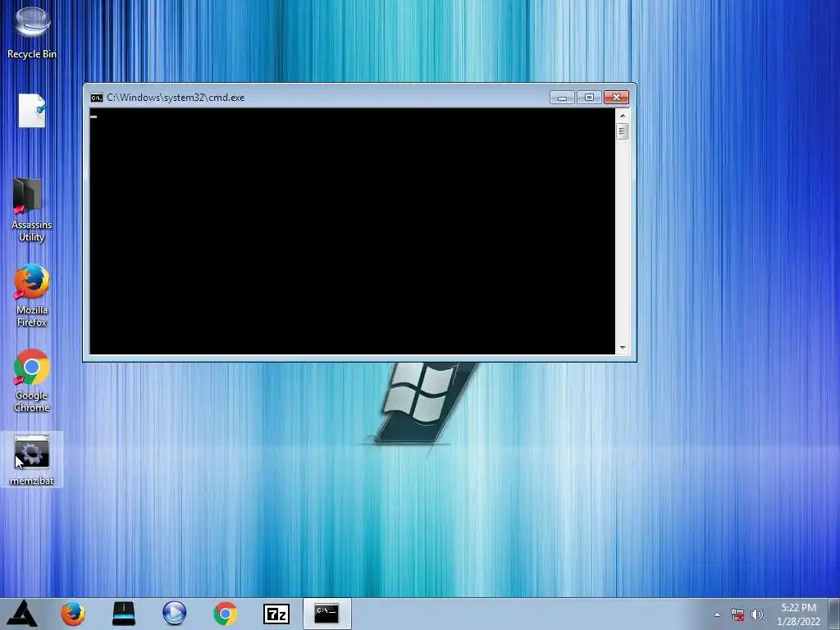Click the cmd scrollbar thumb
This screenshot has width=840, height=630.
tap(623, 131)
